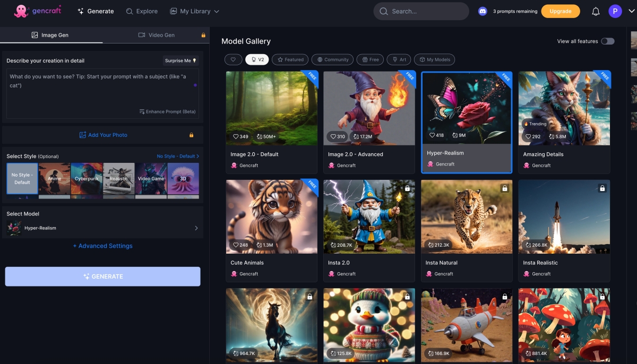
Task: Click the Upgrade button
Action: (x=561, y=11)
